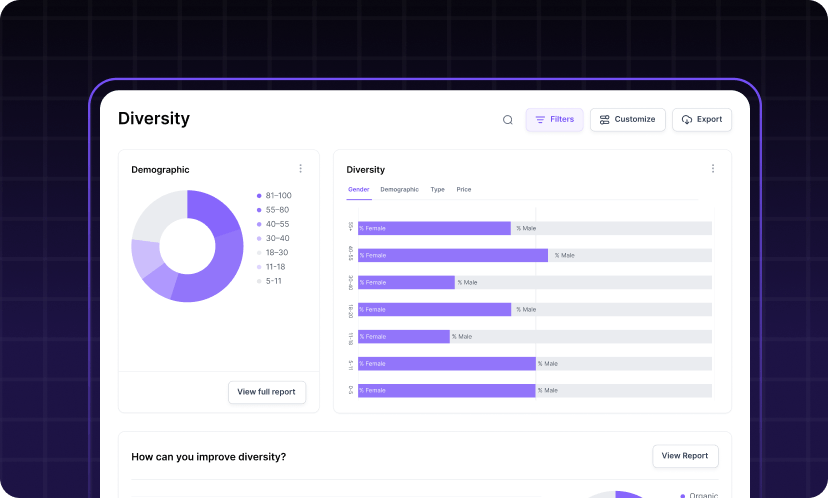Toggle the 18-30 legend entry
Image resolution: width=828 pixels, height=498 pixels.
coord(276,253)
